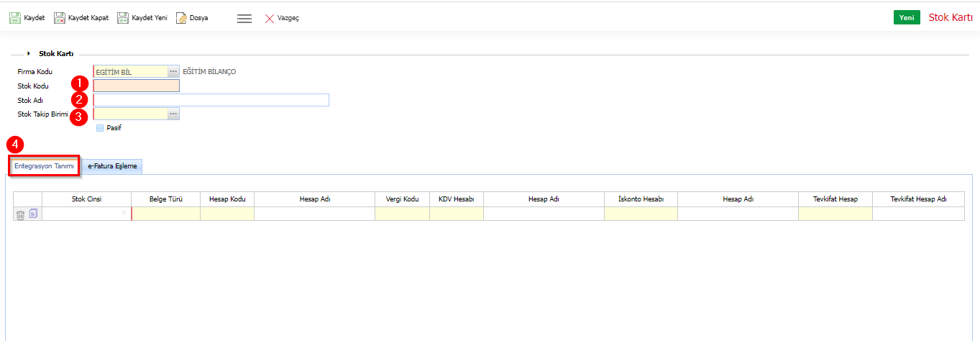
Task: Click the Kaydet Kapat toolbar icon
Action: coord(60,18)
